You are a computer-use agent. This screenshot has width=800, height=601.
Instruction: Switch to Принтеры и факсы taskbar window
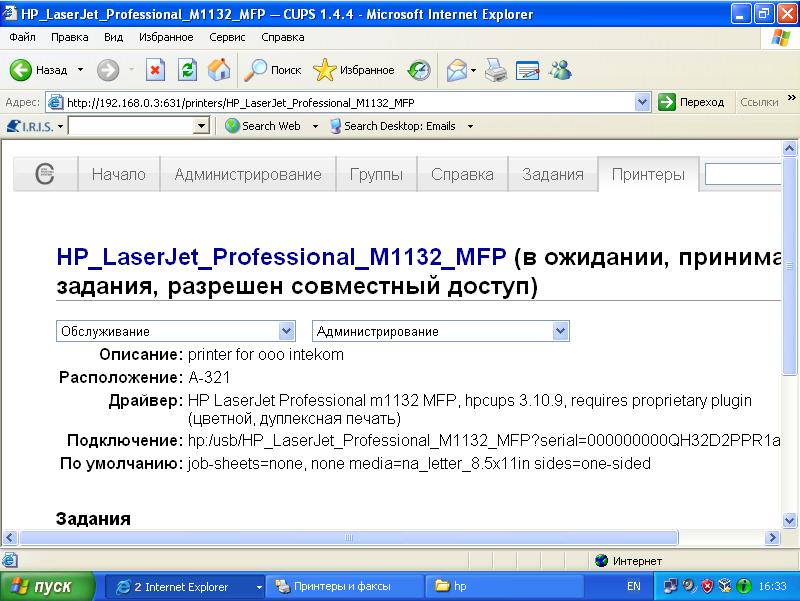coord(345,586)
